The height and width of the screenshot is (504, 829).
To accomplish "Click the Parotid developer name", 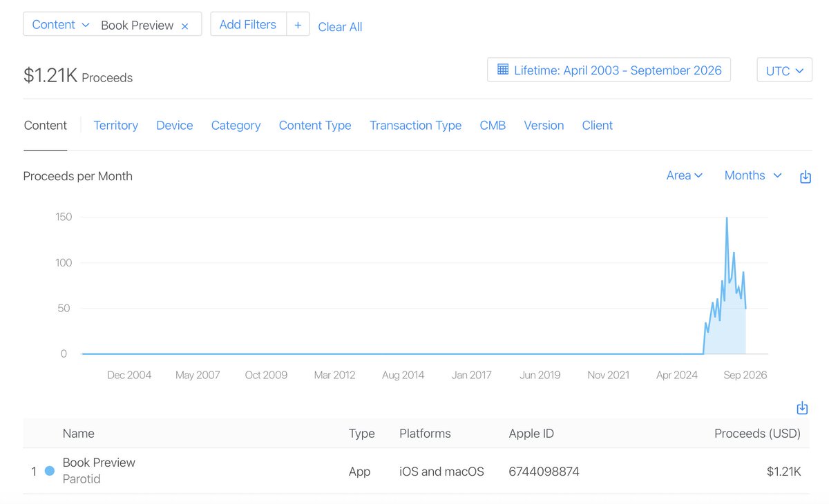I will 82,478.
